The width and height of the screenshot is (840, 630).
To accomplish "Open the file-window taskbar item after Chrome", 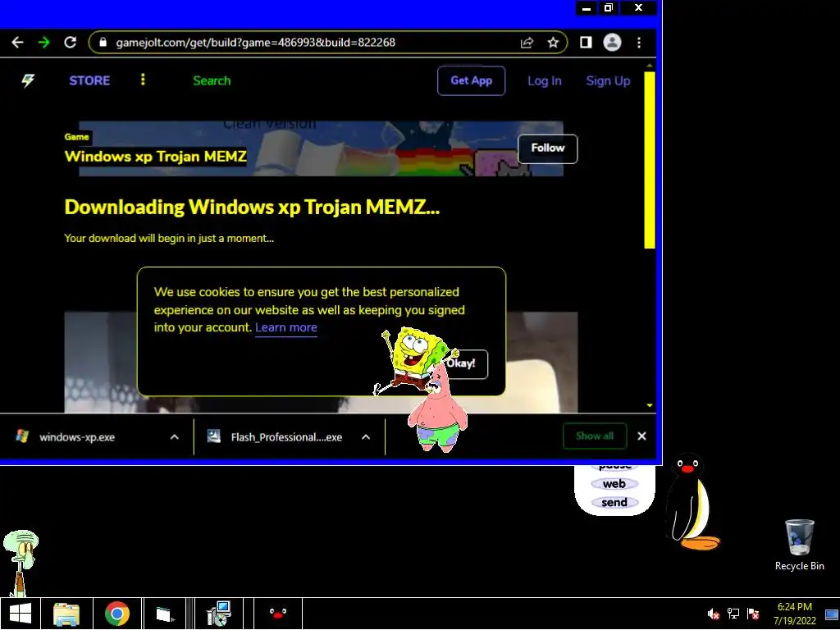I will pos(164,614).
